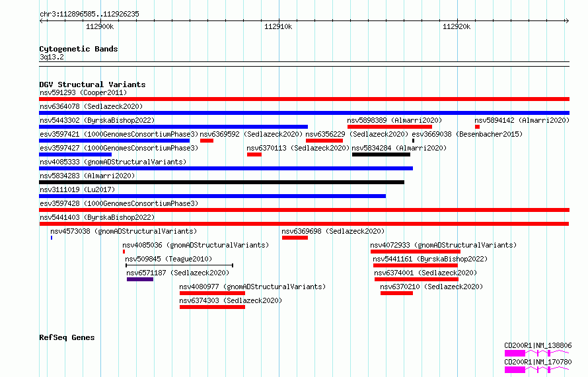Click the nsv6369698 red variant bar

(295, 238)
